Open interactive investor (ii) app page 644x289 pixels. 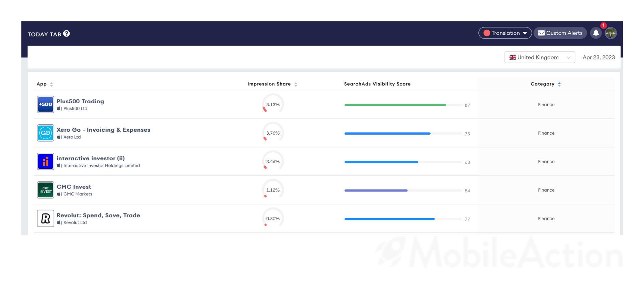(x=91, y=158)
